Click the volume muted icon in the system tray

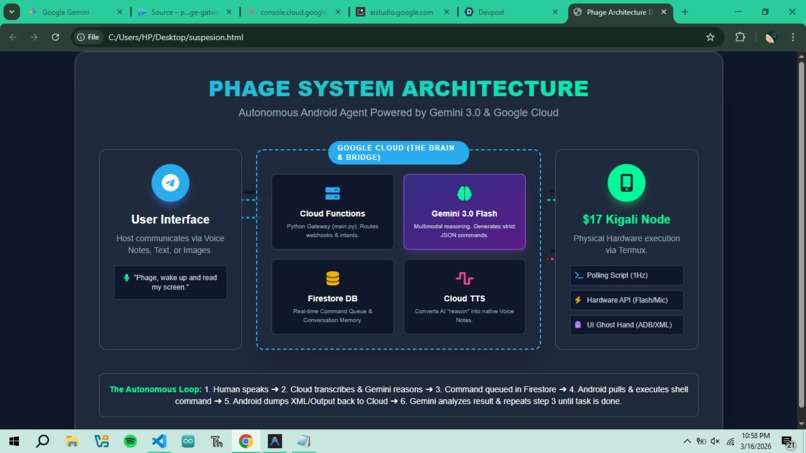(x=715, y=441)
